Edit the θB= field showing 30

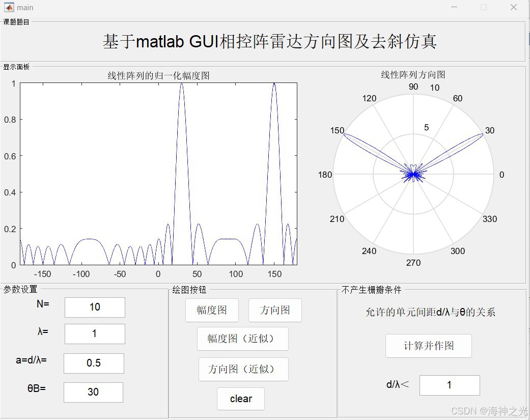(93, 393)
